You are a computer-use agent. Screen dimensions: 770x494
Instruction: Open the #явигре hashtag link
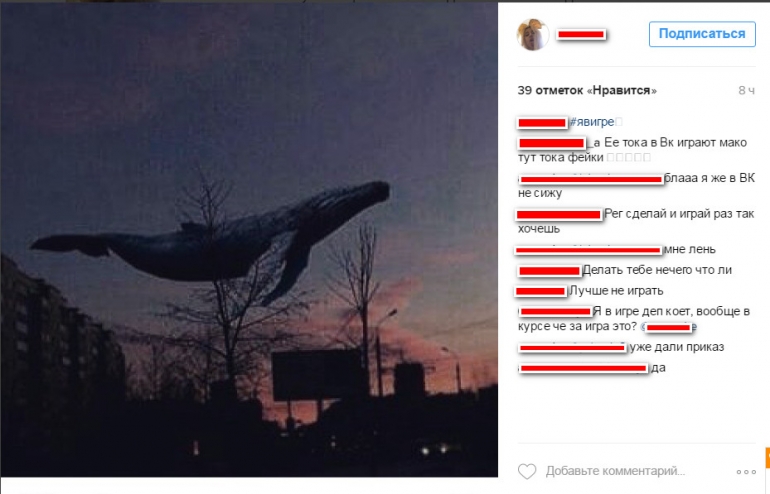(592, 122)
